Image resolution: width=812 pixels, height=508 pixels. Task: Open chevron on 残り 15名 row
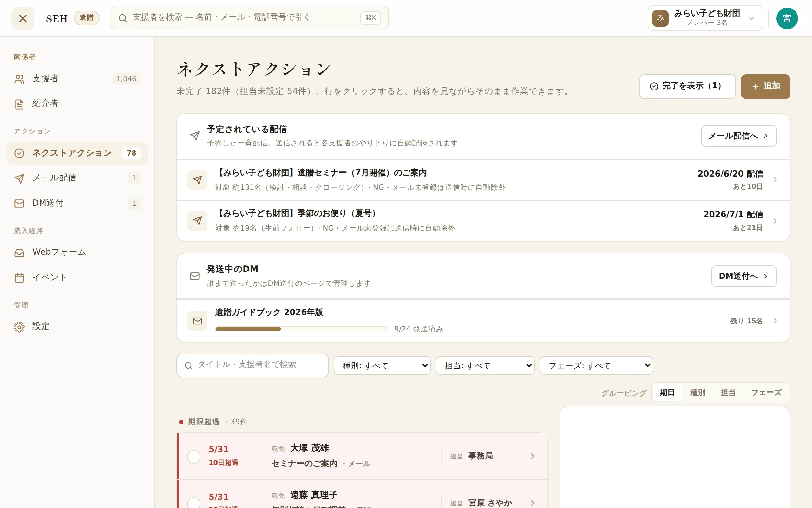click(775, 321)
